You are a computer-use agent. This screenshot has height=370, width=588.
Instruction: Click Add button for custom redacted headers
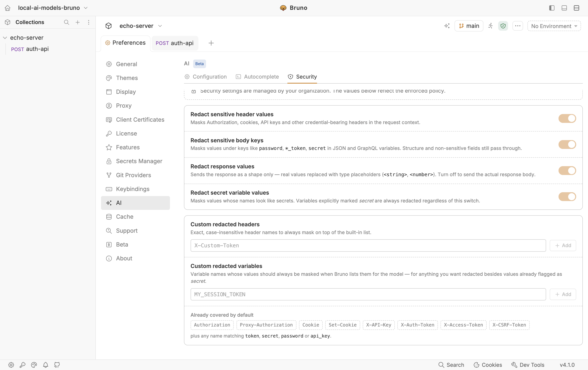tap(563, 246)
